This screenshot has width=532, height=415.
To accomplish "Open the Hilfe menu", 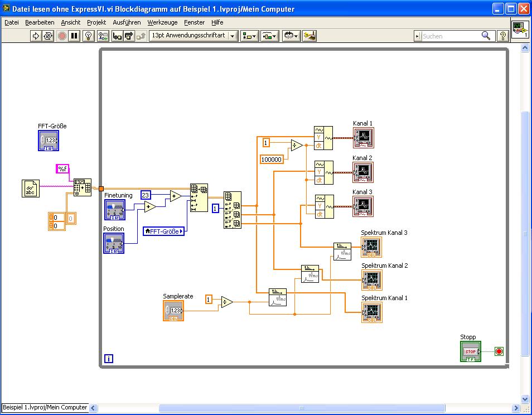I will 217,22.
